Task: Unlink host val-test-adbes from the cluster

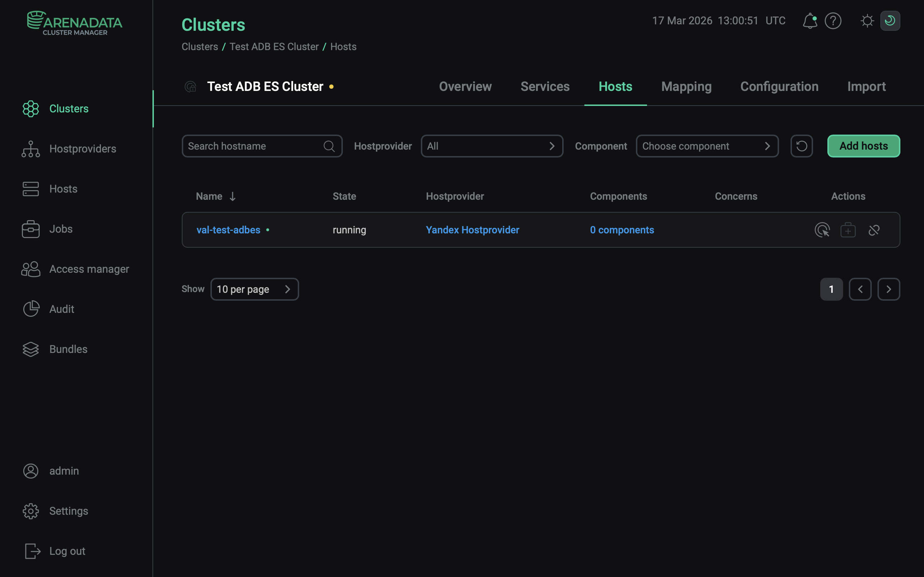Action: pos(874,230)
